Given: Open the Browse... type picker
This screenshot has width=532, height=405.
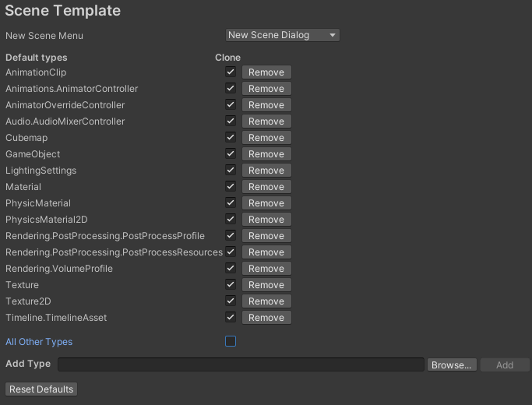Looking at the screenshot, I should (452, 365).
